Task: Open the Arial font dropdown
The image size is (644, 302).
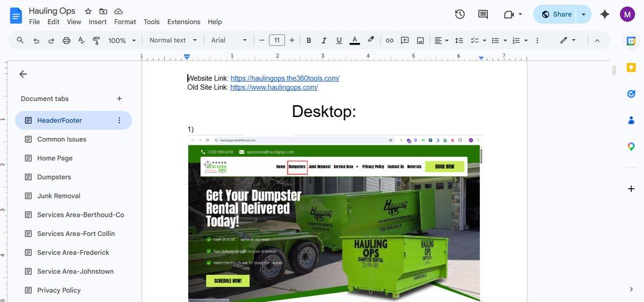Action: pyautogui.click(x=229, y=40)
